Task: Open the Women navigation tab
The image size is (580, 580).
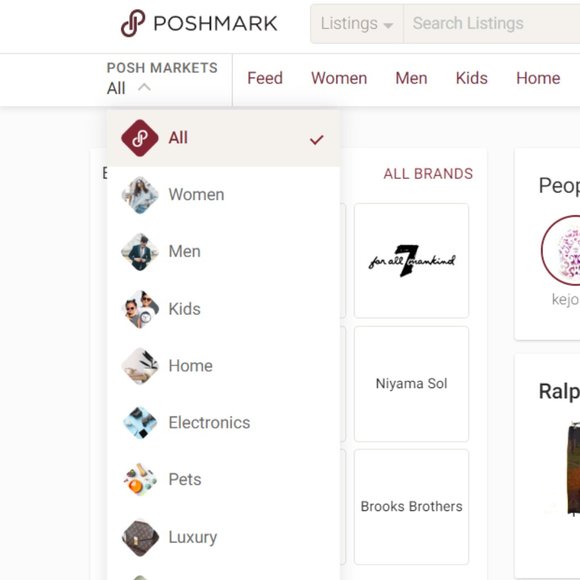Action: (x=339, y=78)
